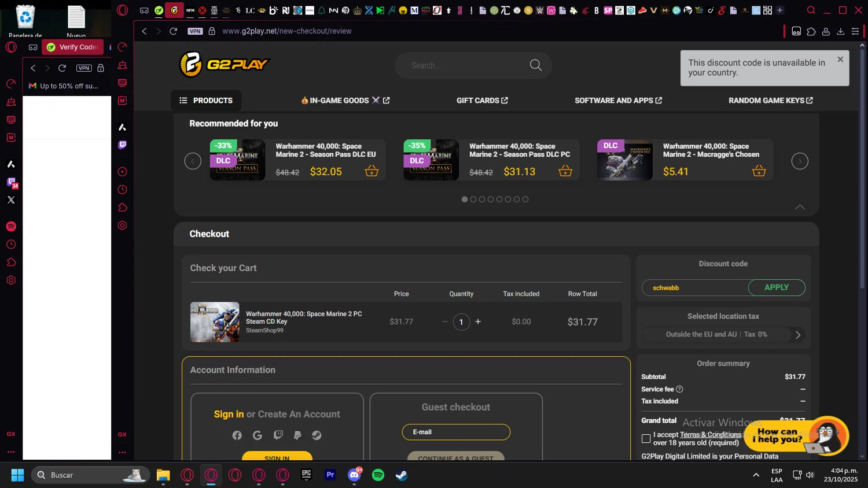Open GX Control in front window sidebar
This screenshot has width=868, height=488.
pyautogui.click(x=122, y=47)
